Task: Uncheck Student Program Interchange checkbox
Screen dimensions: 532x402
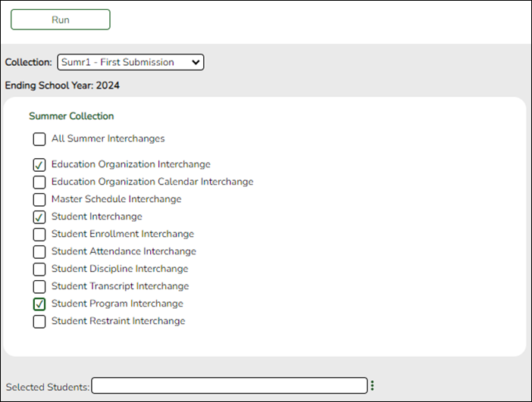Action: pyautogui.click(x=39, y=304)
